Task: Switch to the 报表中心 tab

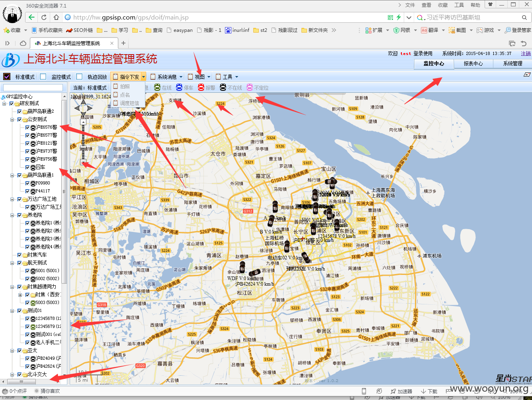Action: click(473, 64)
